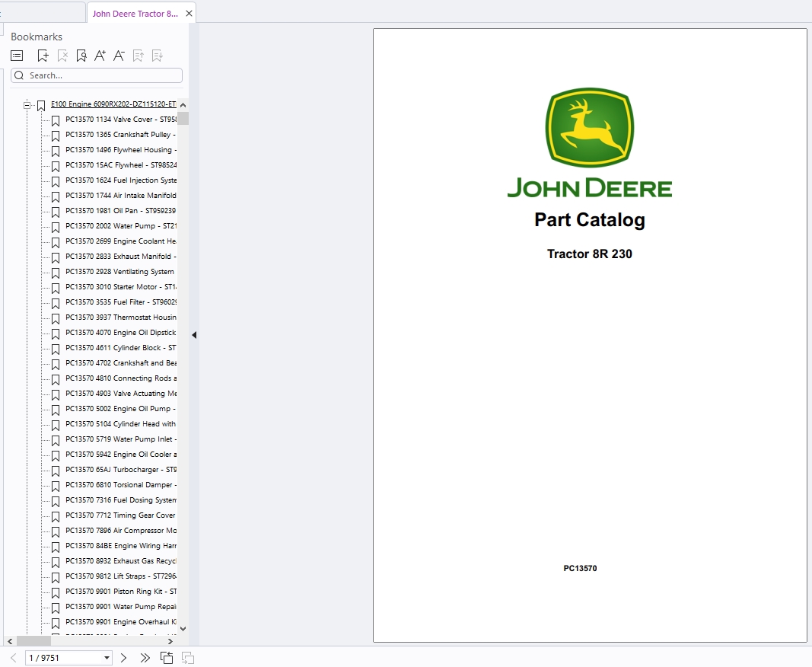Click the previous view icon

click(167, 658)
